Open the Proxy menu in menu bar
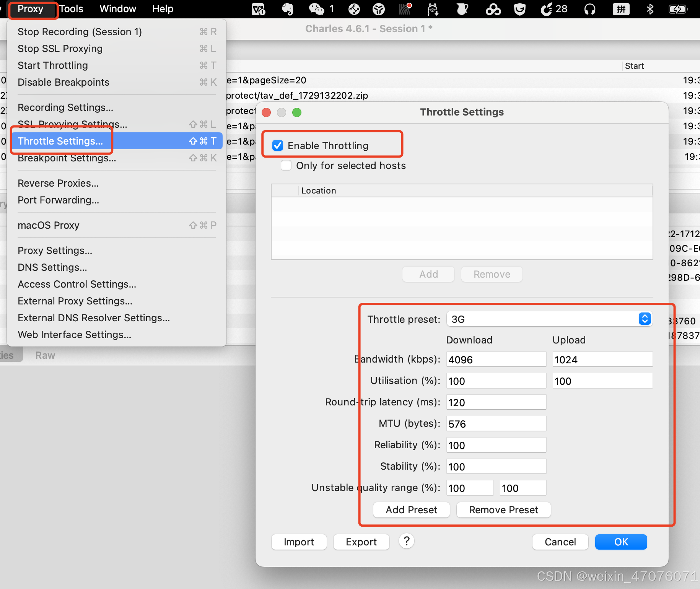Image resolution: width=700 pixels, height=589 pixels. [x=31, y=9]
